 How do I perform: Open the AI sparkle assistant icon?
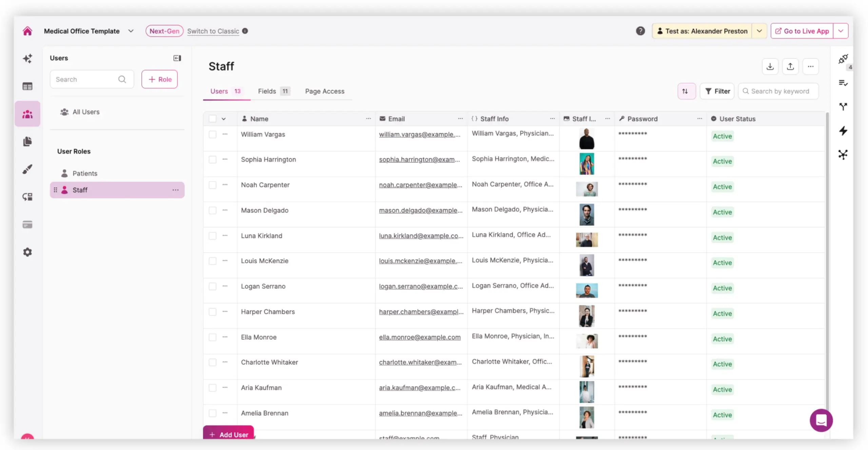click(x=27, y=58)
